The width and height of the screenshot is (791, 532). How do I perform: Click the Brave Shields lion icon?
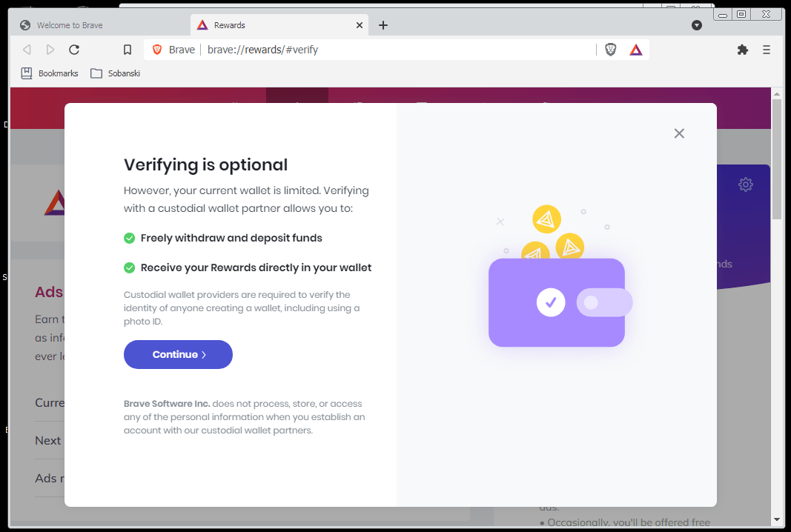click(x=610, y=50)
